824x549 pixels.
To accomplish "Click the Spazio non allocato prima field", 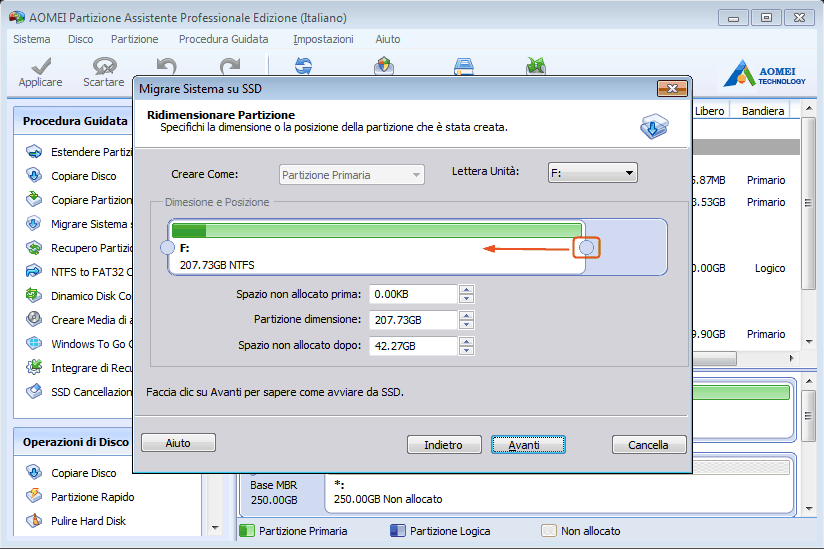I will (413, 294).
